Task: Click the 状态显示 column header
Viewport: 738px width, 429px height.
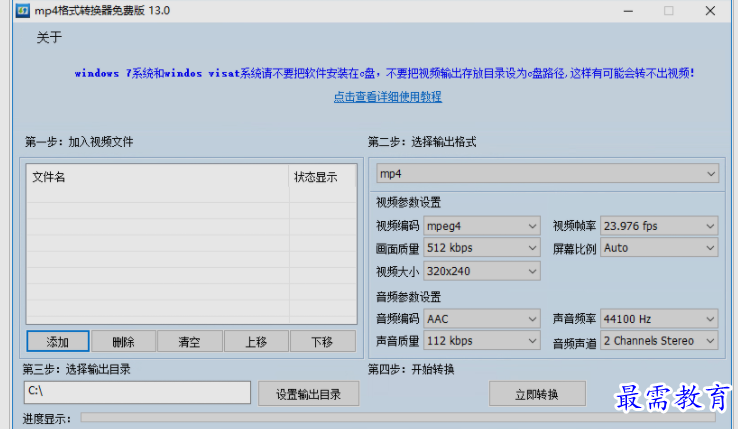Action: click(x=323, y=177)
